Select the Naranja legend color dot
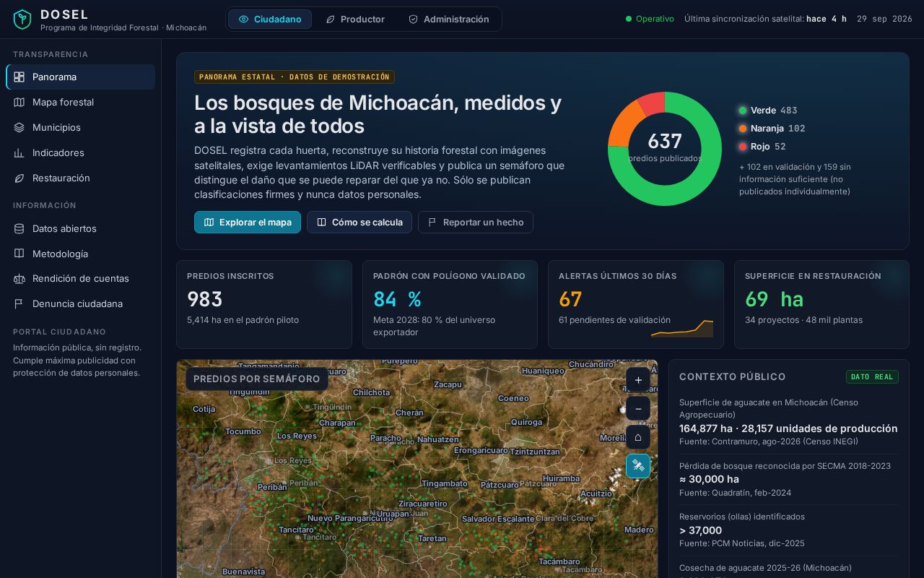Image resolution: width=924 pixels, height=578 pixels. click(x=743, y=129)
